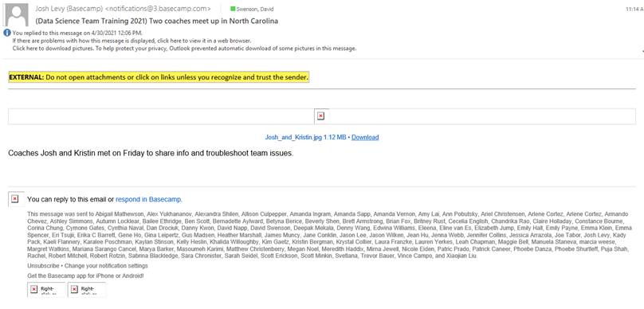Image resolution: width=644 pixels, height=309 pixels.
Task: Click the 'view it in a web browser' info line
Action: (x=132, y=41)
